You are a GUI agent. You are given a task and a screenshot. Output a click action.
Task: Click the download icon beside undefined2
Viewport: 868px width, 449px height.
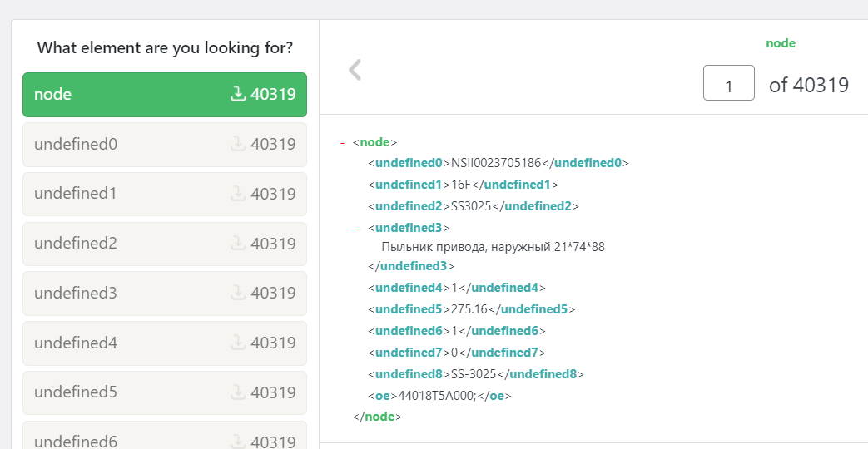[238, 244]
